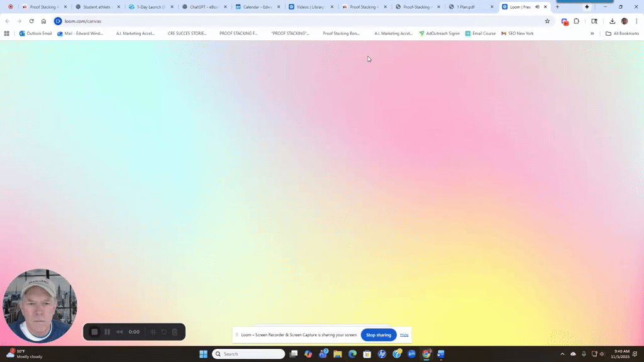
Task: Go forward in browser history
Action: (x=19, y=21)
